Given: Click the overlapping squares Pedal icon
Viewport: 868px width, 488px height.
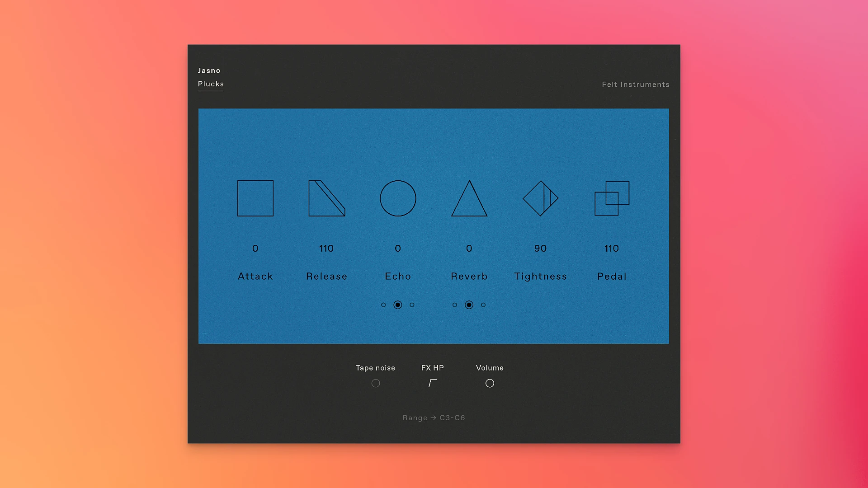Looking at the screenshot, I should [612, 198].
